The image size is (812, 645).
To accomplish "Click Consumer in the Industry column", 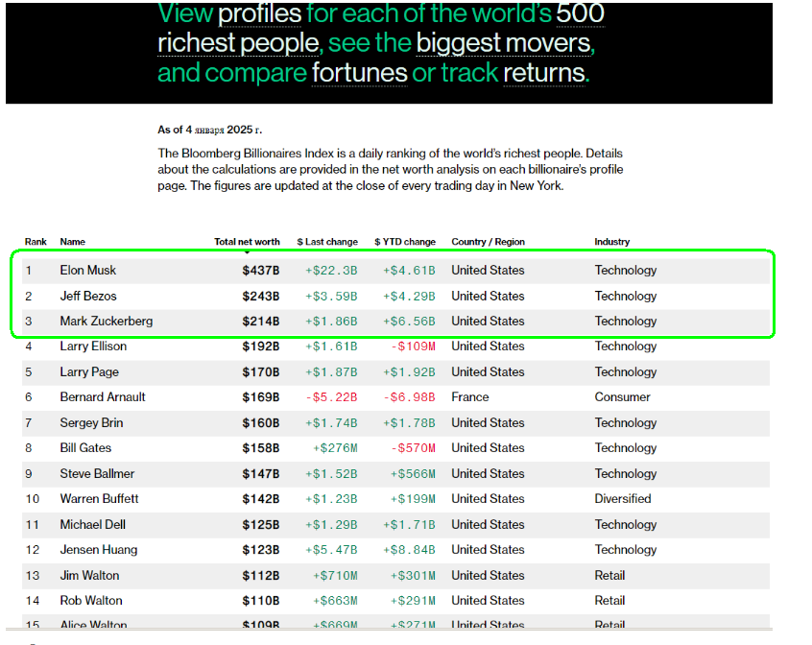I will [623, 397].
